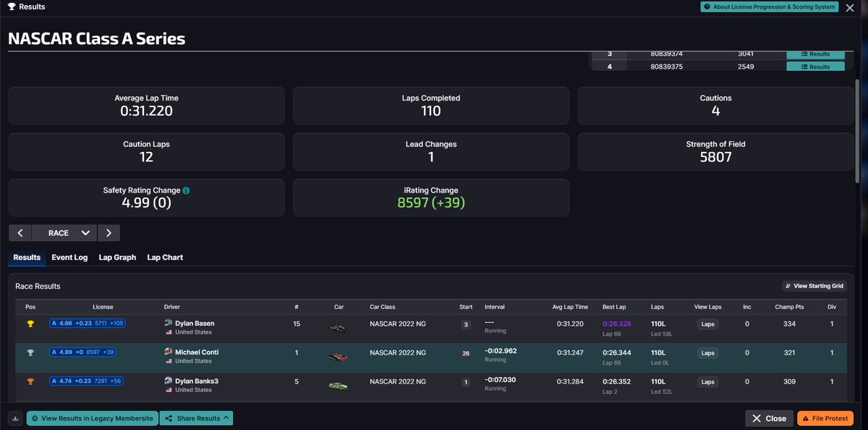This screenshot has width=868, height=430.
Task: Open the Event Log tab
Action: (69, 258)
